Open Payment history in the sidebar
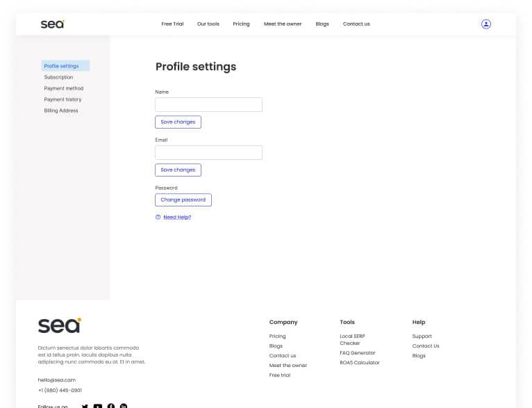Screen dimensions: 532x408 [x=63, y=99]
